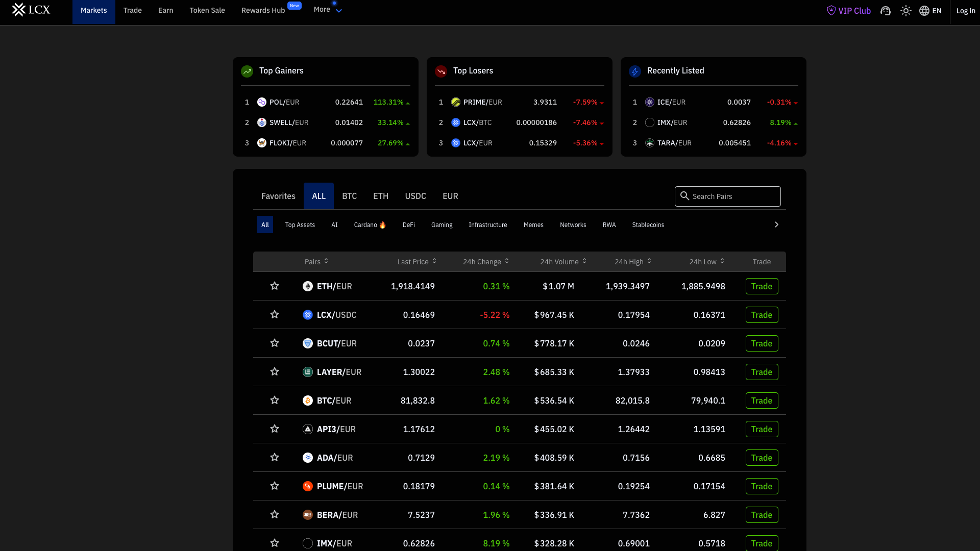The width and height of the screenshot is (980, 551).
Task: Click the Search Pairs input field
Action: click(x=727, y=196)
